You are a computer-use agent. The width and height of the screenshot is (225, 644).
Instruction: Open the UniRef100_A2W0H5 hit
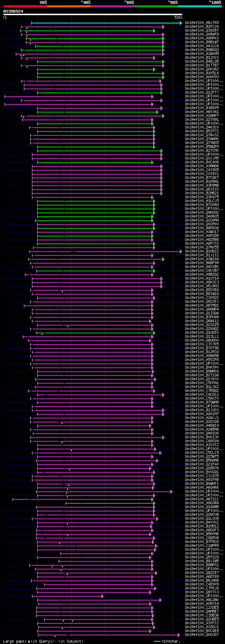coord(202,54)
